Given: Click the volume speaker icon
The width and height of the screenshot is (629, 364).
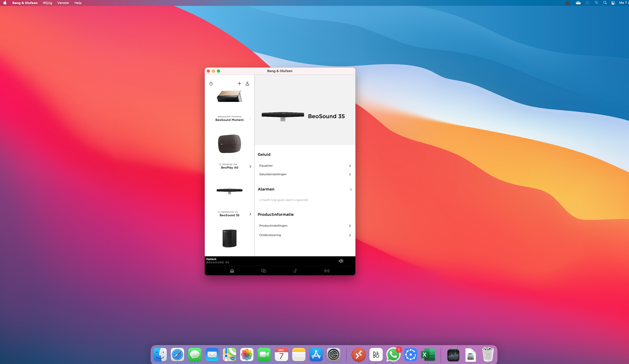Looking at the screenshot, I should tap(341, 261).
